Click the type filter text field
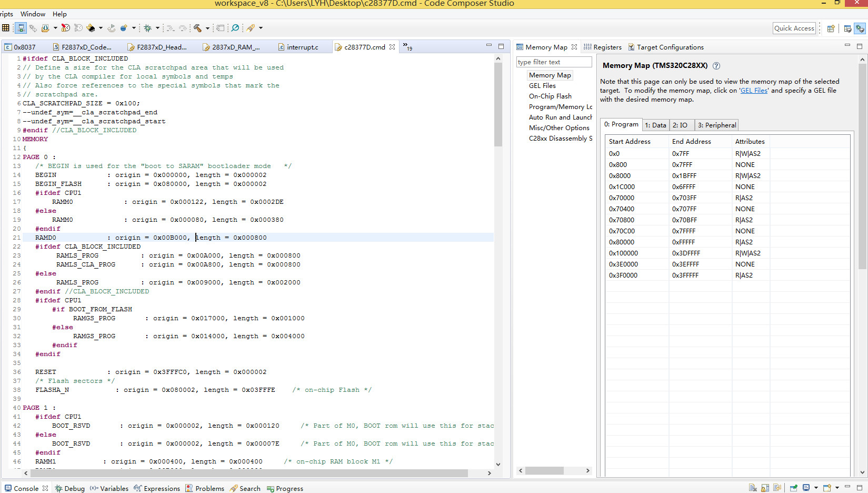Screen dimensions: 868x493 [554, 62]
